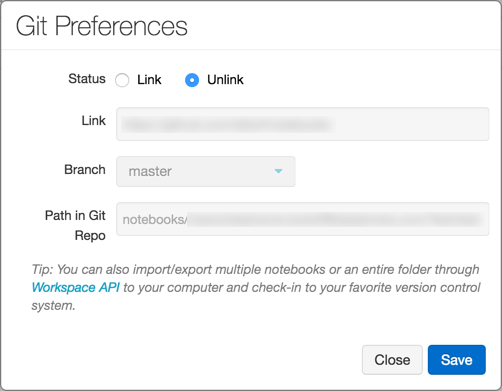Viewport: 502px width, 391px height.
Task: Focus the Link URL input field
Action: coord(302,124)
